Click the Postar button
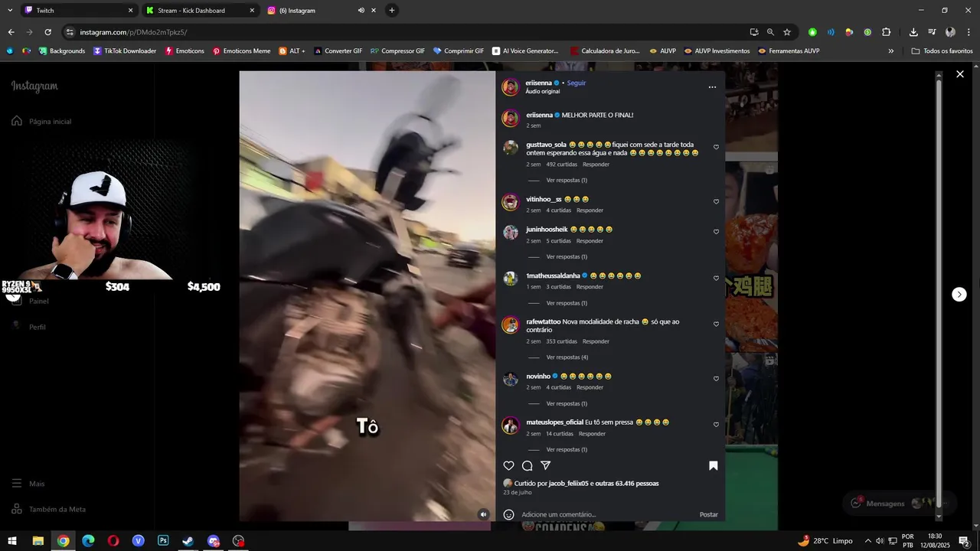 708,514
